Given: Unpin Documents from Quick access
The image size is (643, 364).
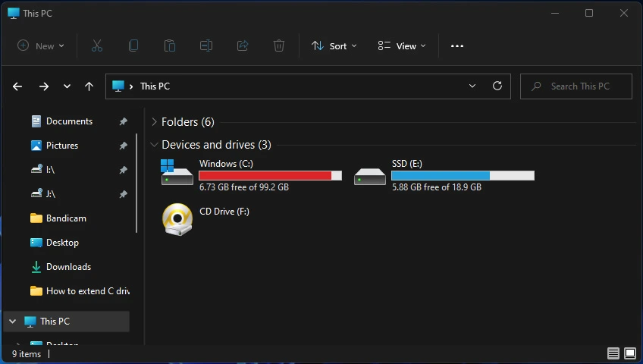Looking at the screenshot, I should pos(123,121).
